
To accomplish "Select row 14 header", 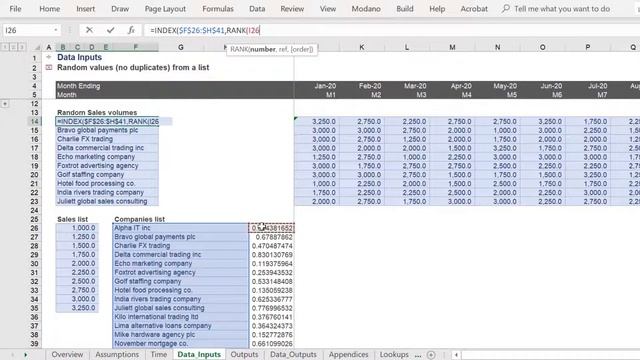I will click(34, 121).
